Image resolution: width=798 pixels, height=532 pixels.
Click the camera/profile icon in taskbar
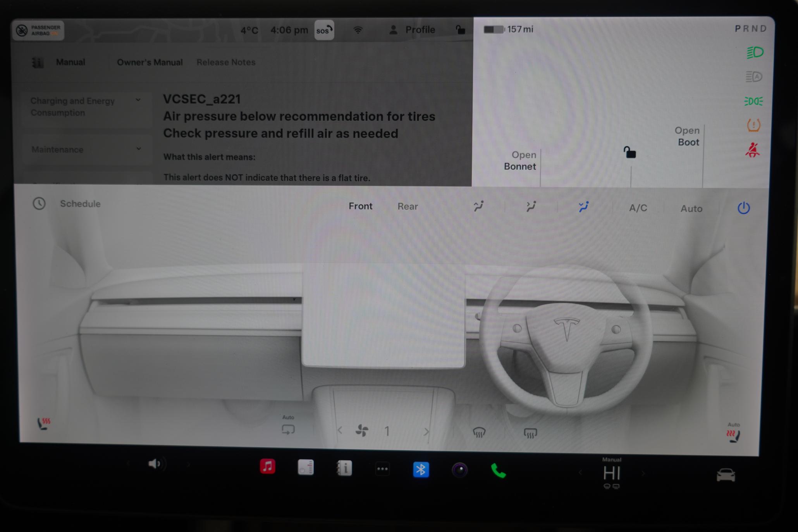[460, 470]
